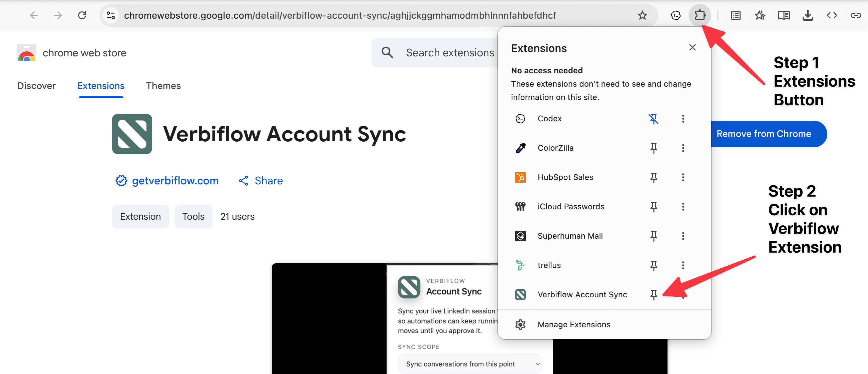
Task: Click the "21 users" text
Action: pyautogui.click(x=237, y=216)
